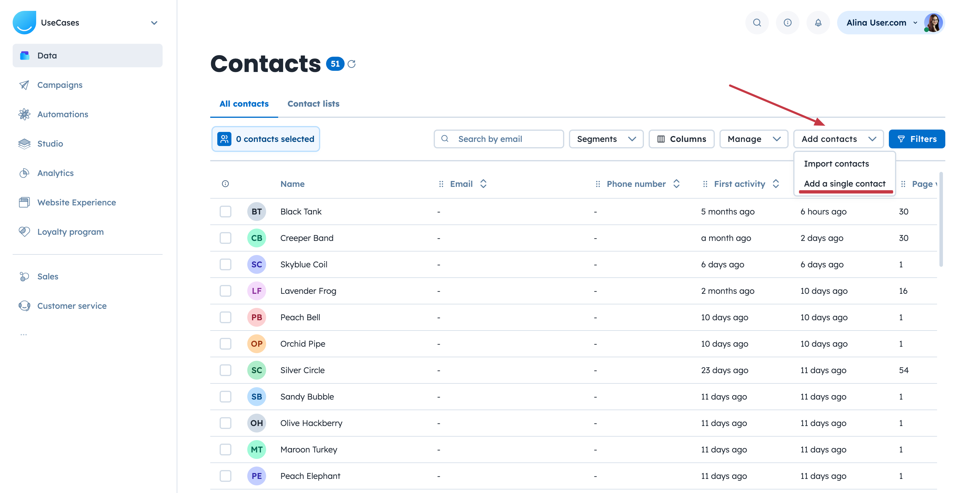
Task: Refresh contacts count with the reload icon
Action: [352, 64]
